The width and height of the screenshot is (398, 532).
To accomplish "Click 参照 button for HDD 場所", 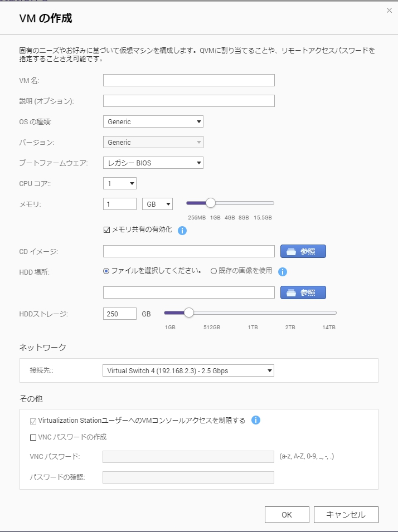I will pyautogui.click(x=303, y=292).
